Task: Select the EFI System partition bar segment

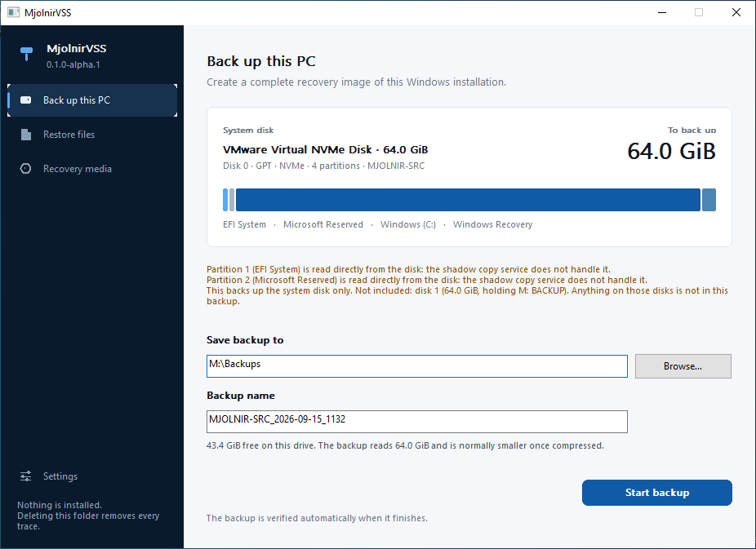Action: (x=225, y=200)
